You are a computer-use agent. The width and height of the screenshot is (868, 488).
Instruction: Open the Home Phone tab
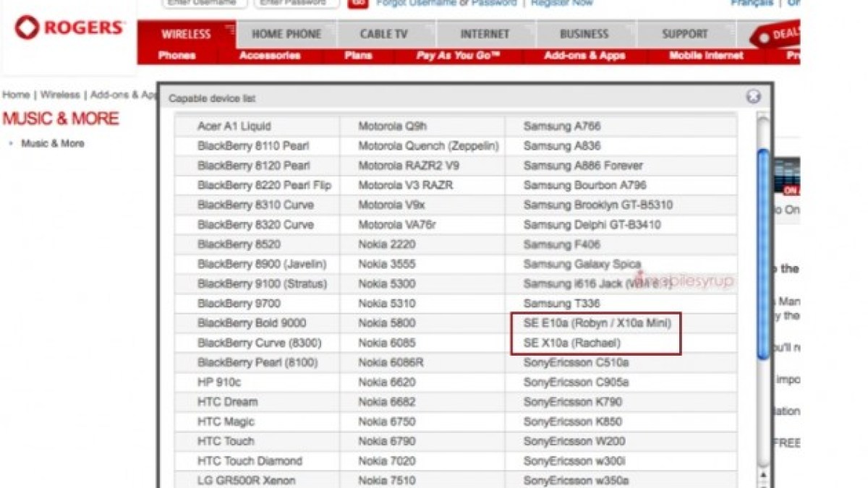point(287,34)
